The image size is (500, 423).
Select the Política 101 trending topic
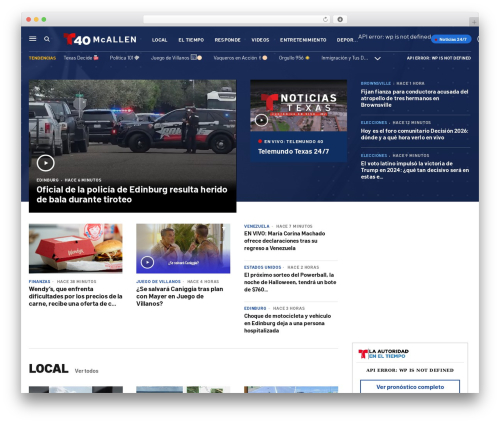click(124, 58)
